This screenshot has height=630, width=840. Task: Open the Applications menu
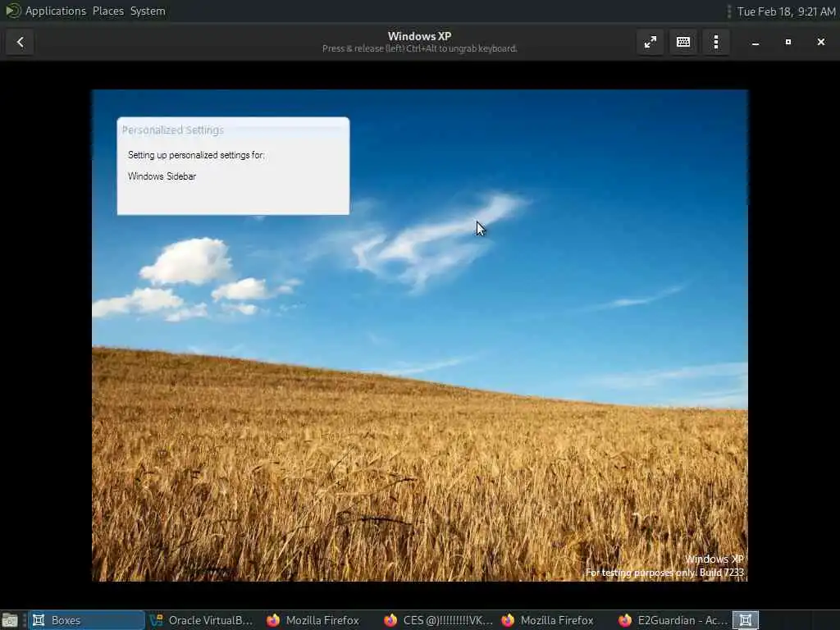[x=56, y=11]
